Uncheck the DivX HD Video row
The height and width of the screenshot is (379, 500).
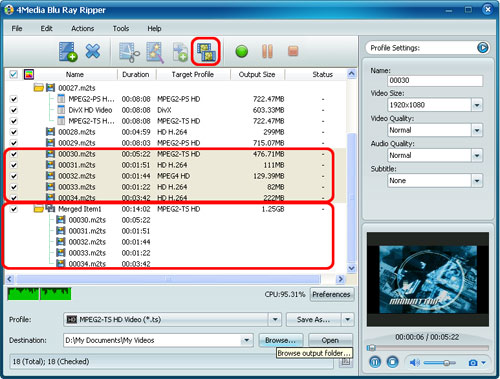click(x=14, y=110)
